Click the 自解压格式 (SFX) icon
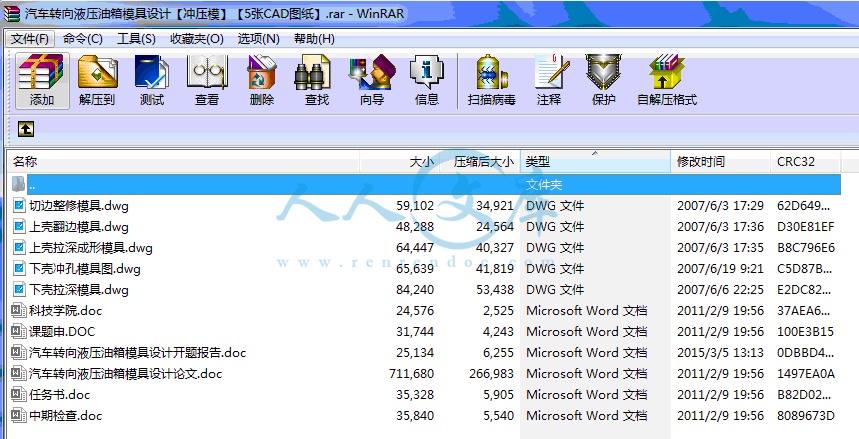The image size is (859, 439). point(667,81)
